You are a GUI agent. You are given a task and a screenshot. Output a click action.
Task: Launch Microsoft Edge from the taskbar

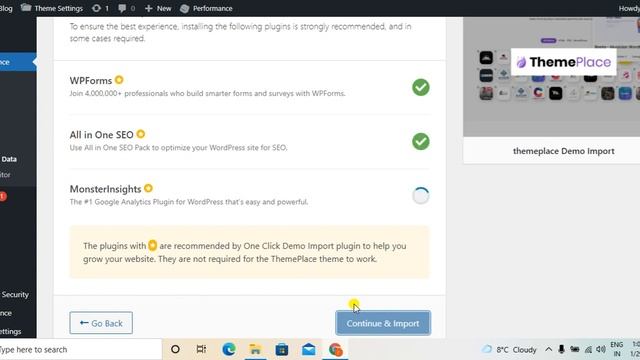[x=229, y=349]
